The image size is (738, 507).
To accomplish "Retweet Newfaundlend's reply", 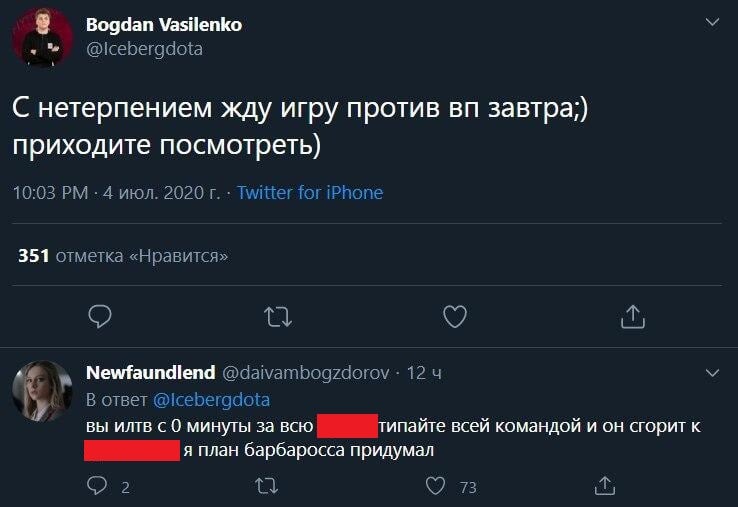I will (x=266, y=486).
